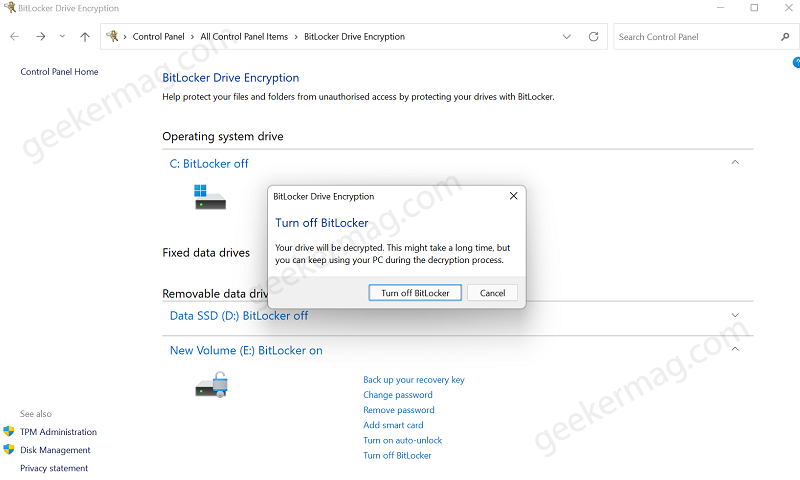
Task: Click the BitLocker key icon in title bar
Action: (x=10, y=8)
